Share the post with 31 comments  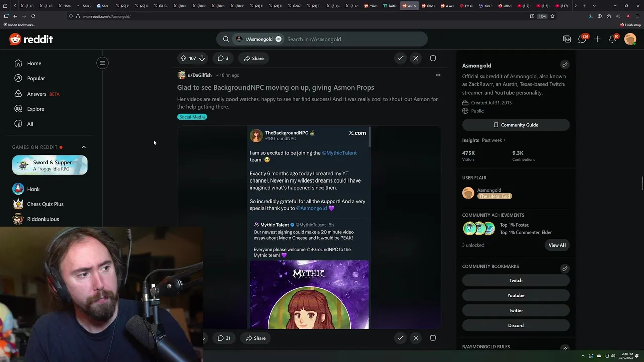(x=255, y=338)
